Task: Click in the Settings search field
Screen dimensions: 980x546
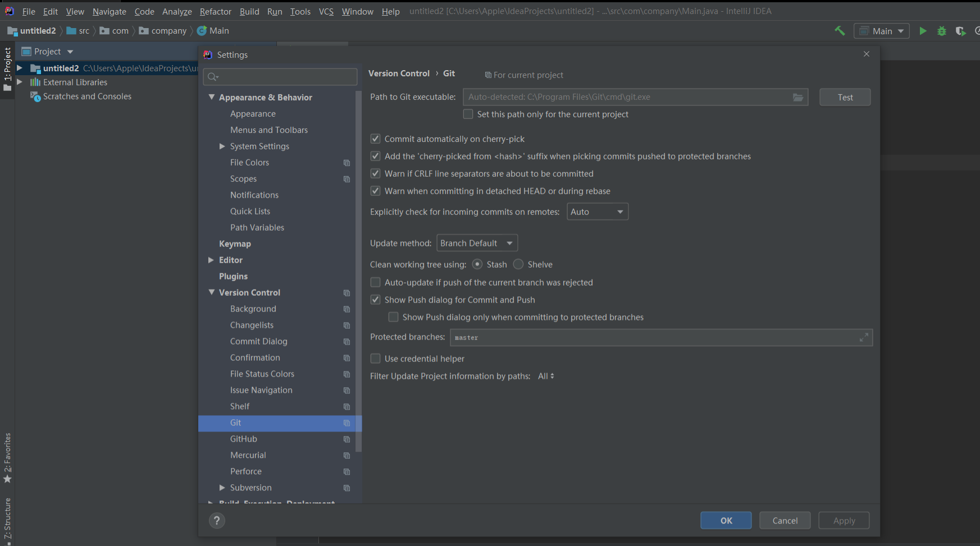Action: [280, 77]
